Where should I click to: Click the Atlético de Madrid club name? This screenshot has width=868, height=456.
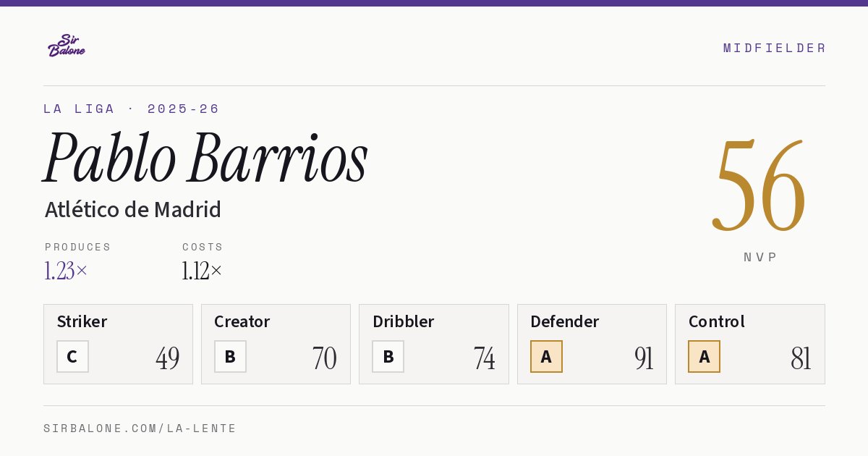tap(133, 210)
